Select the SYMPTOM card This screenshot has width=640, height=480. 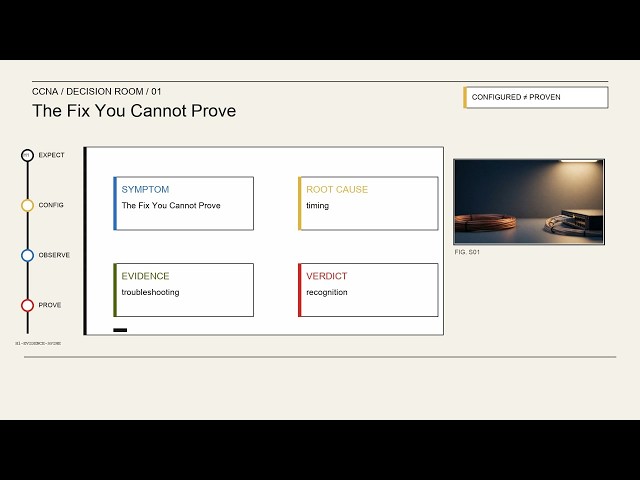point(183,203)
